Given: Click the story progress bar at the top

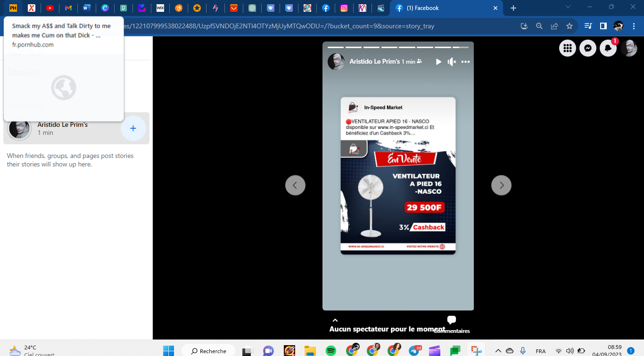Looking at the screenshot, I should (x=398, y=47).
